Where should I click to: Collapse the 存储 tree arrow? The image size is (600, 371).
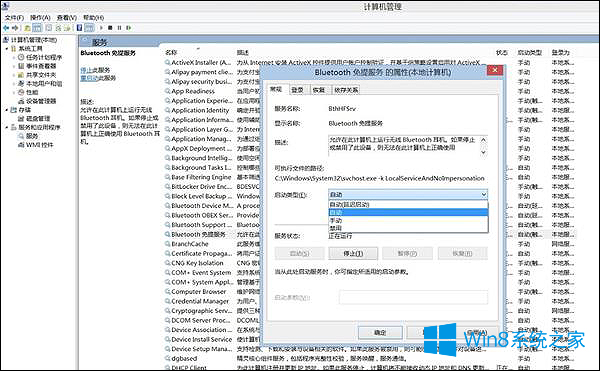[7, 110]
